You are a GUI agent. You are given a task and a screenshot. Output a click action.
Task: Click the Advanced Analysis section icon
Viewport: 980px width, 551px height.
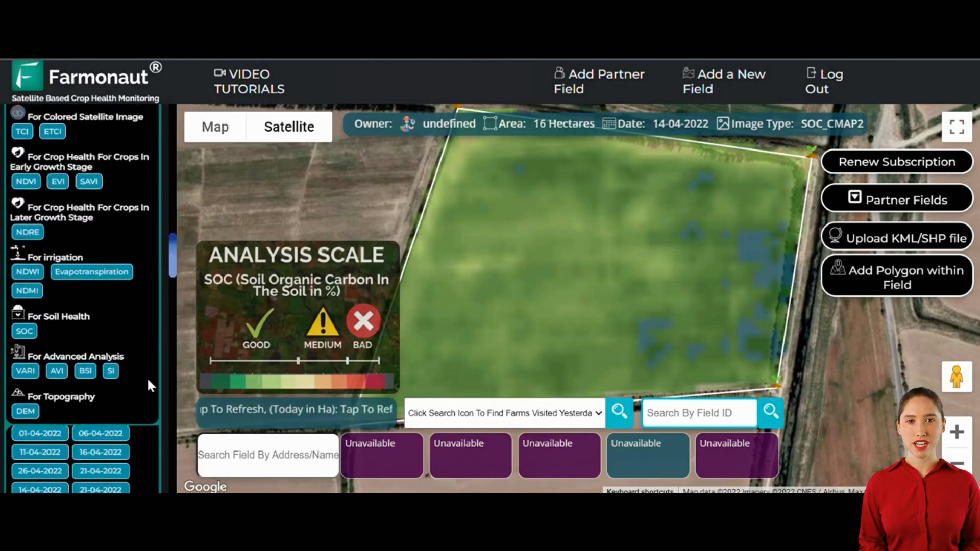pyautogui.click(x=18, y=352)
